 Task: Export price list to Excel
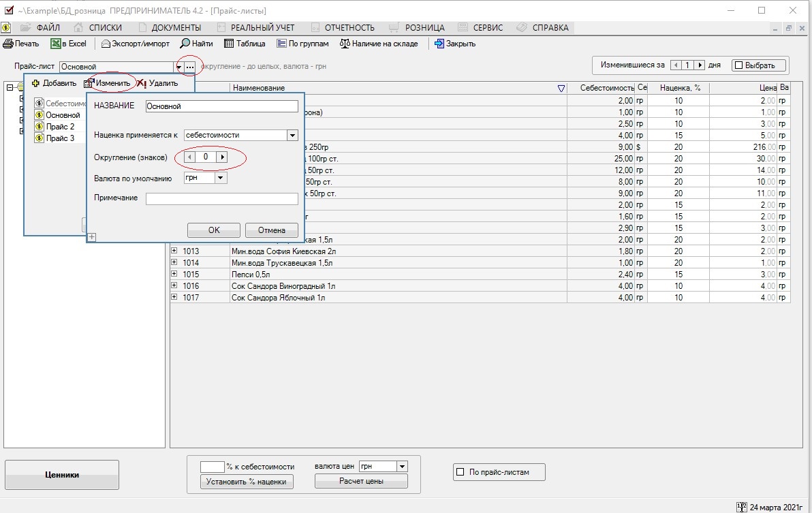click(x=68, y=44)
